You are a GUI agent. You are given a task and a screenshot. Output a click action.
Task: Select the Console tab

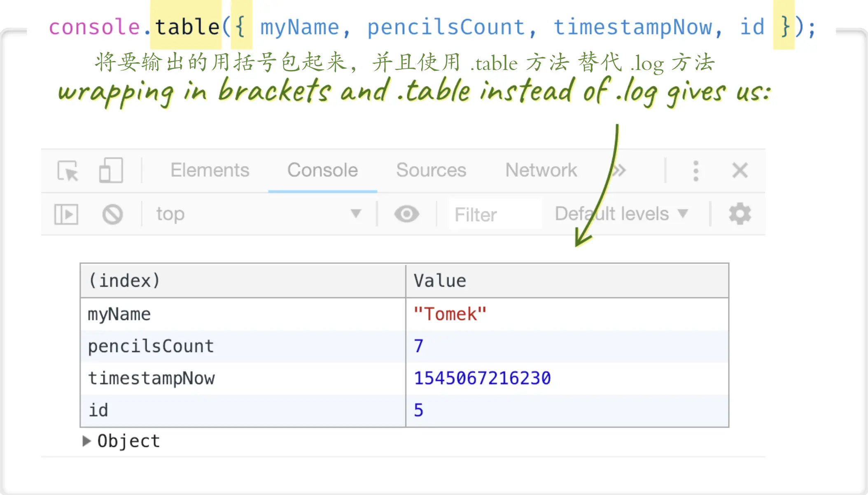click(x=322, y=170)
